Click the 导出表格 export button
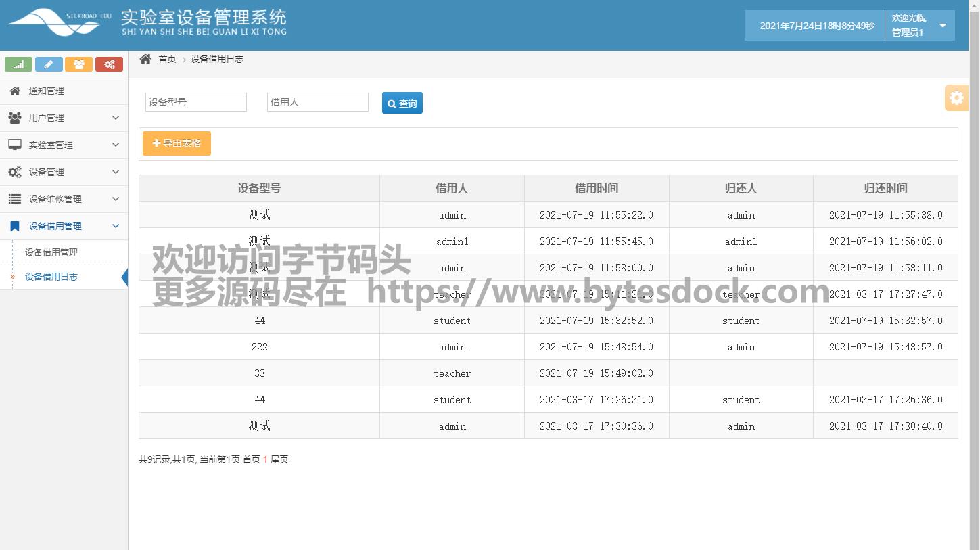Viewport: 980px width, 550px height. [177, 143]
